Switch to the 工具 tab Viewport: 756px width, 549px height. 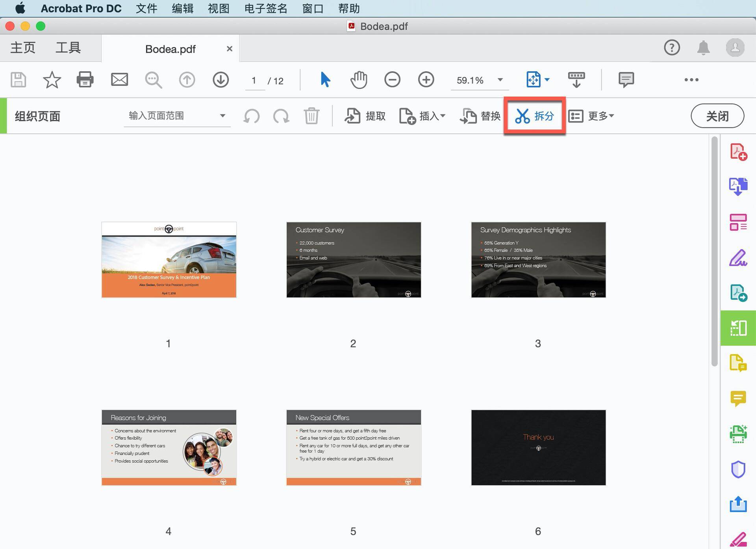(x=69, y=47)
